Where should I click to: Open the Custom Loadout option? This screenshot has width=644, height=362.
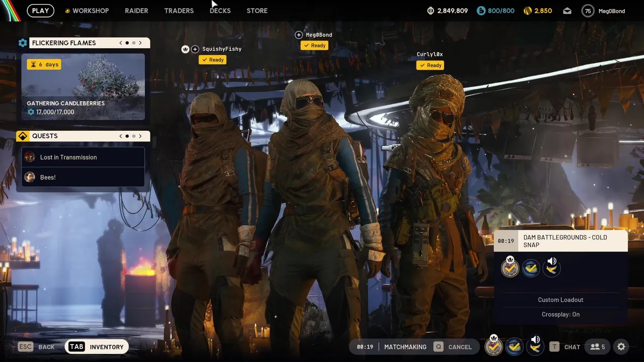[x=560, y=300]
